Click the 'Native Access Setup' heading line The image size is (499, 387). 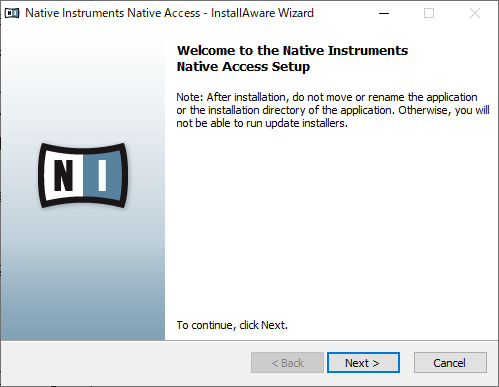point(243,67)
